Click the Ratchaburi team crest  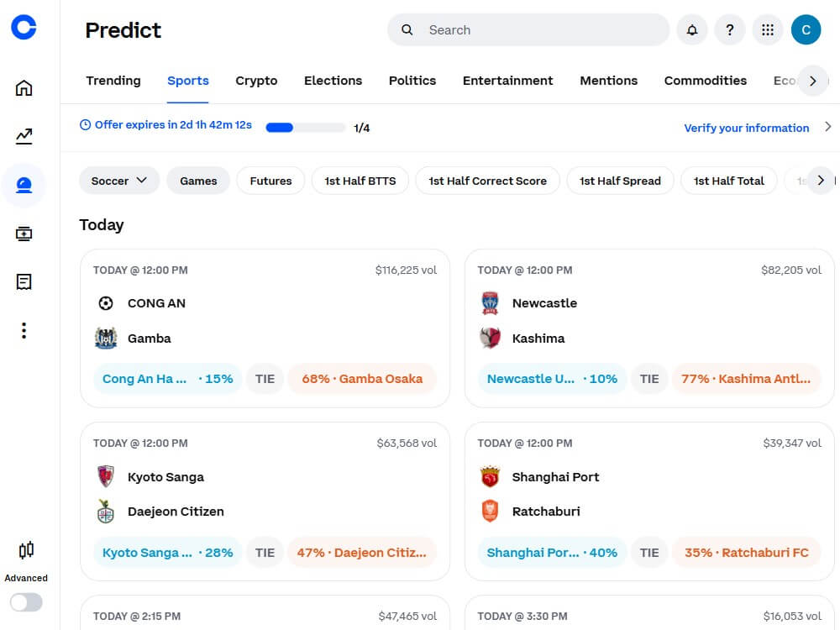[x=490, y=511]
